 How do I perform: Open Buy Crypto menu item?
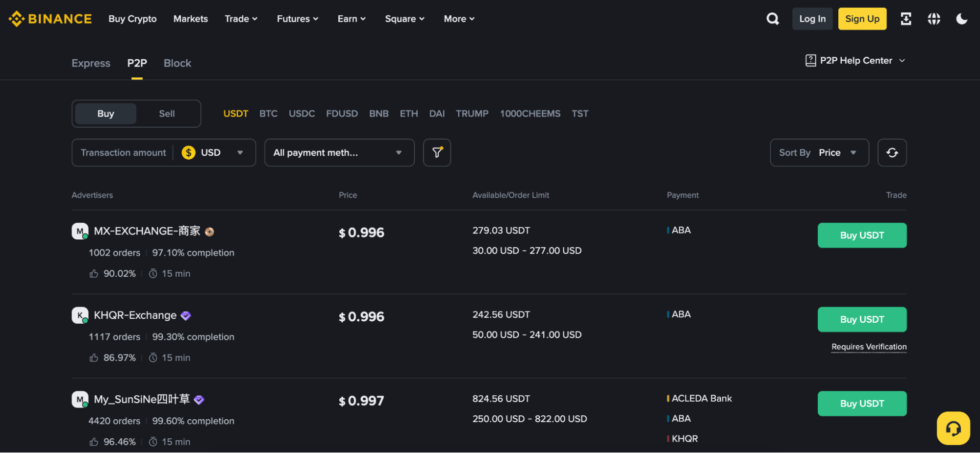click(x=132, y=19)
